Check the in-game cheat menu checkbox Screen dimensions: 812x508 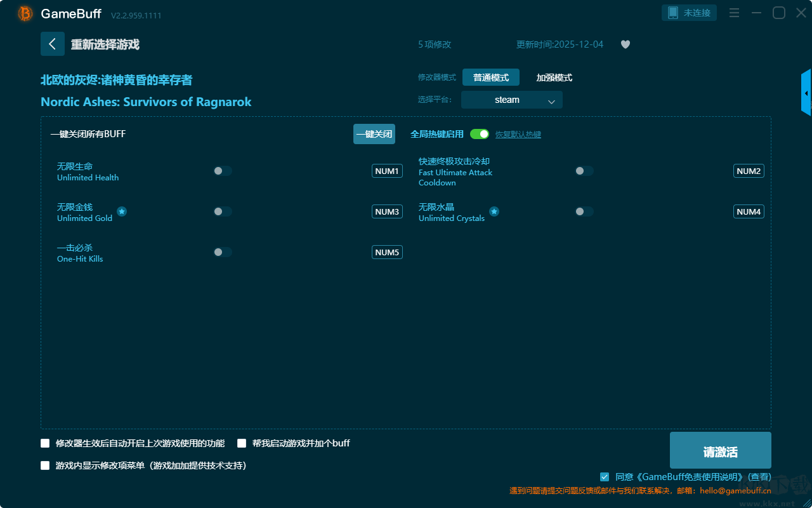click(x=45, y=465)
